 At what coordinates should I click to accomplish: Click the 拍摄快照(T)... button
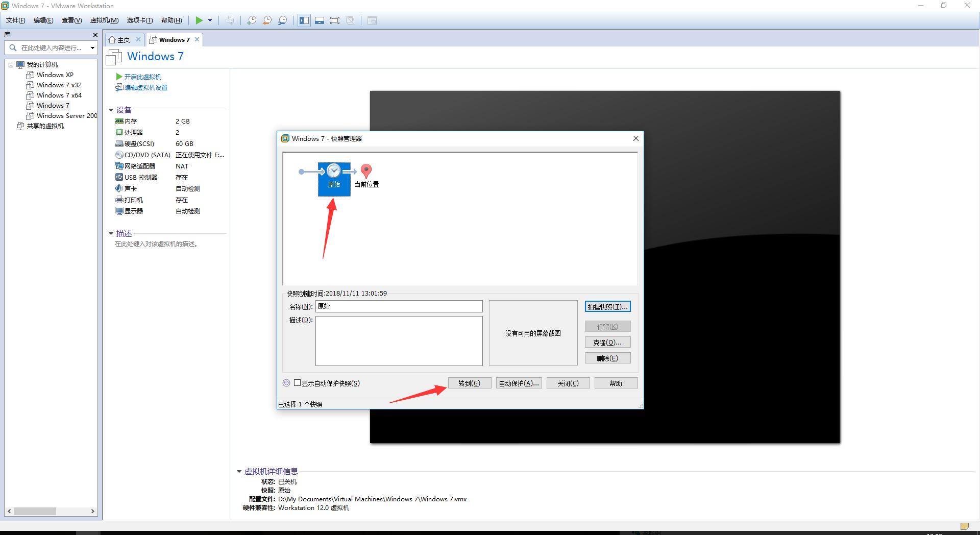[x=607, y=307]
